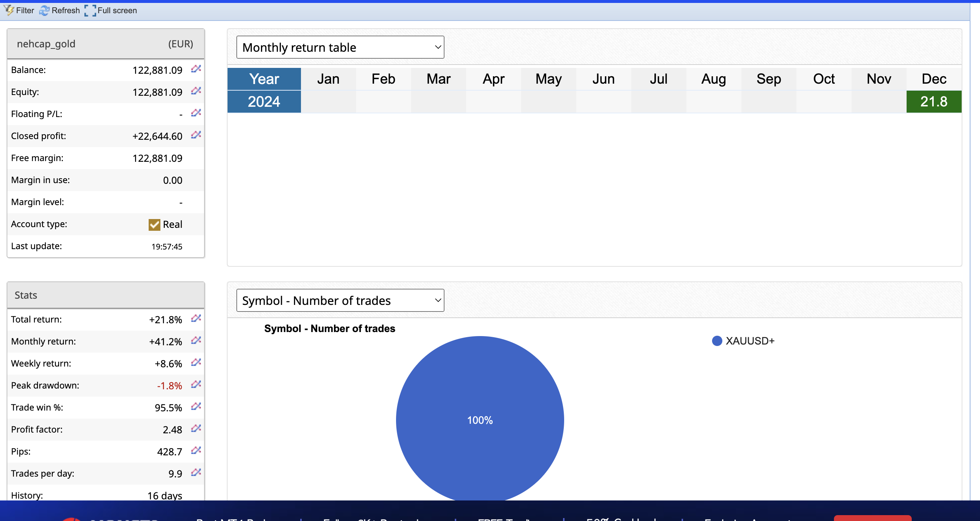Click the Refresh arrows icon
The height and width of the screenshot is (521, 980).
pyautogui.click(x=44, y=11)
